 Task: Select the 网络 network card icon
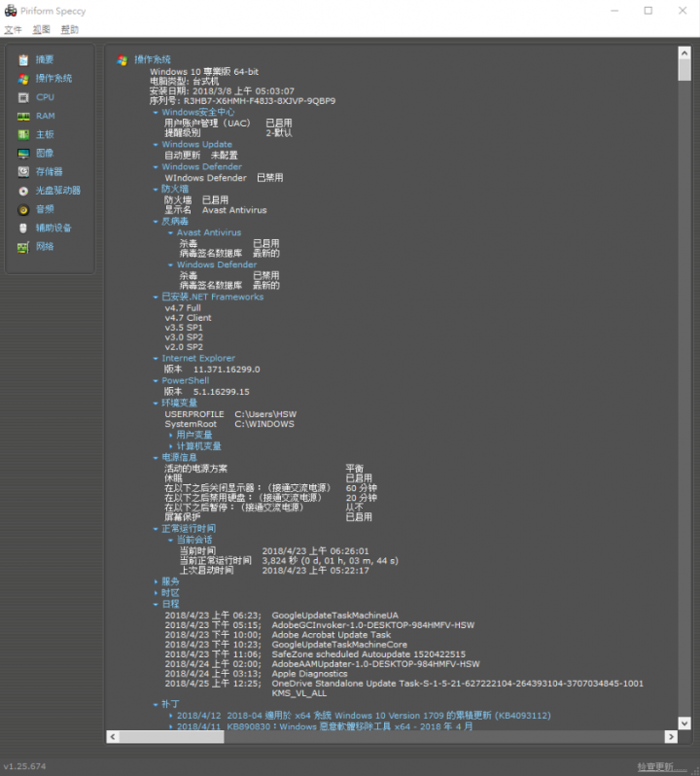tap(23, 247)
